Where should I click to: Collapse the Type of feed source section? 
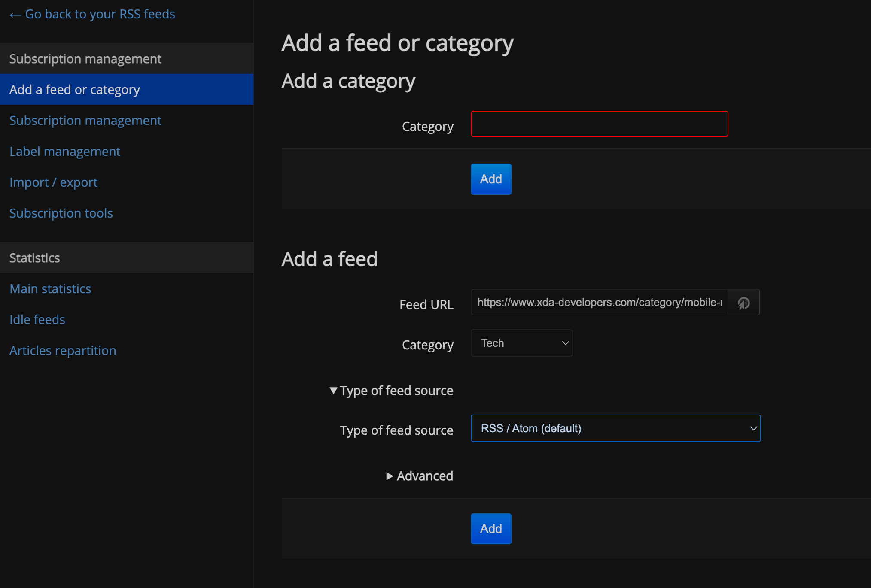coord(391,391)
